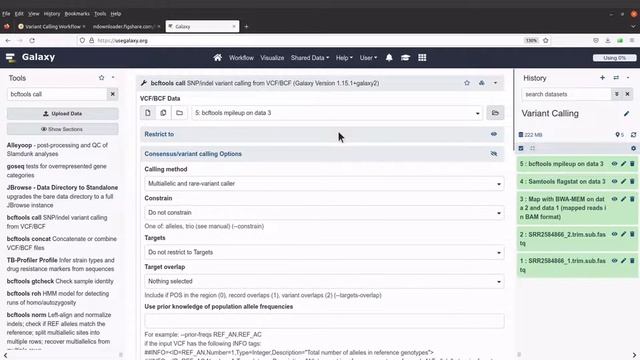Open Visualize menu item
The width and height of the screenshot is (640, 360).
tap(272, 58)
